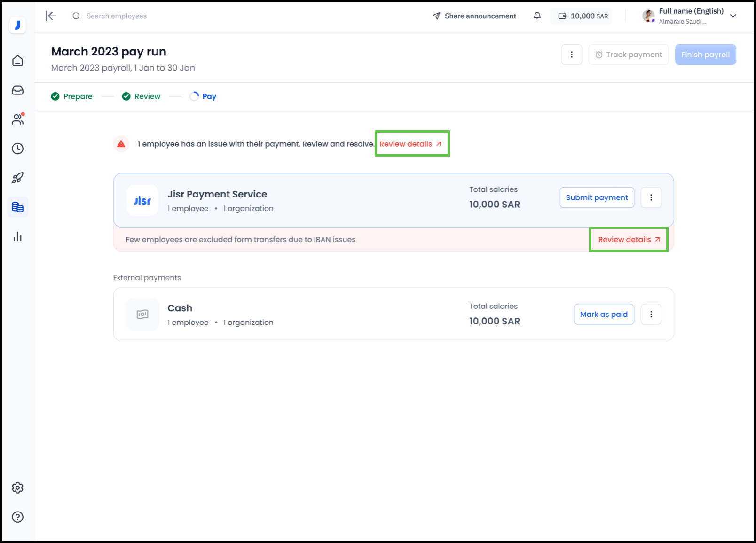Open the Payroll coins icon in sidebar
Image resolution: width=756 pixels, height=543 pixels.
[x=17, y=207]
